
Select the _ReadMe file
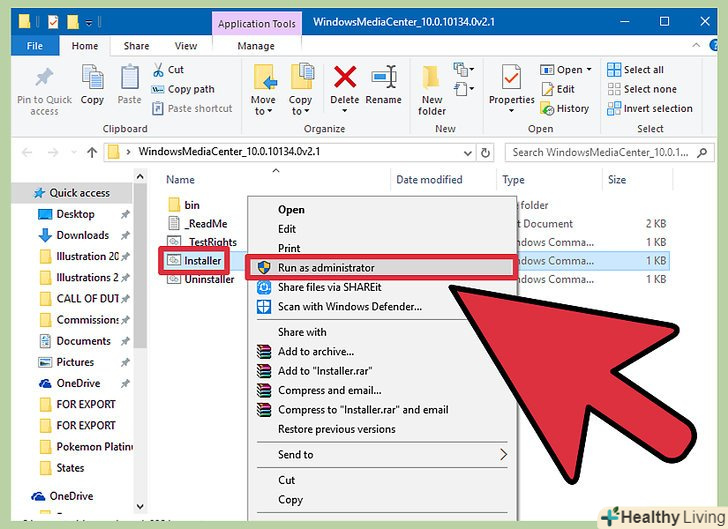(x=198, y=223)
